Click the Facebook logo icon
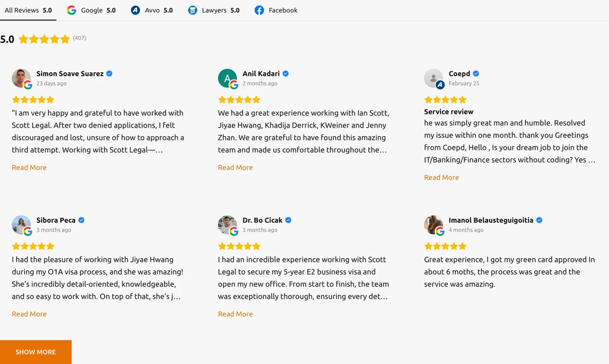The image size is (609, 364). coord(259,10)
